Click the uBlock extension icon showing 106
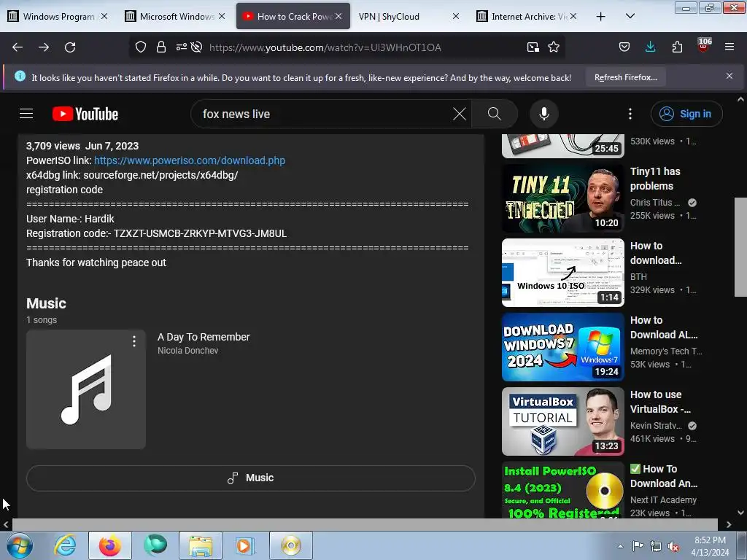747x560 pixels. click(704, 46)
